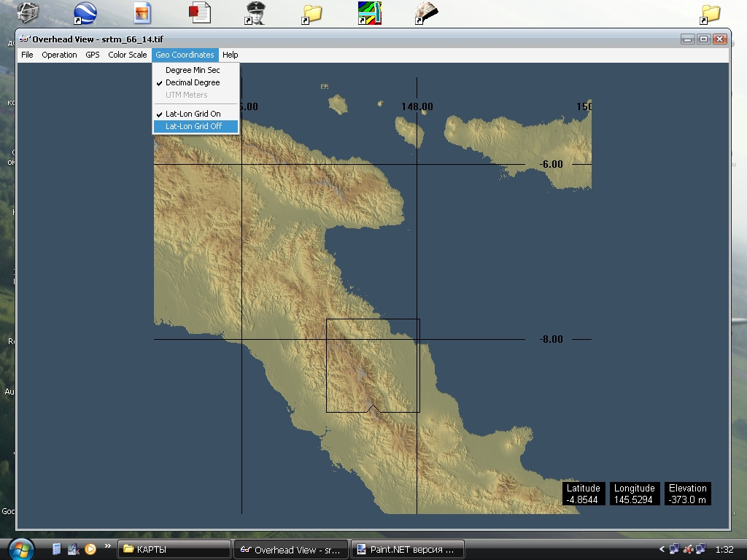Choose Degree Min Sec format
The image size is (747, 560).
(x=193, y=70)
